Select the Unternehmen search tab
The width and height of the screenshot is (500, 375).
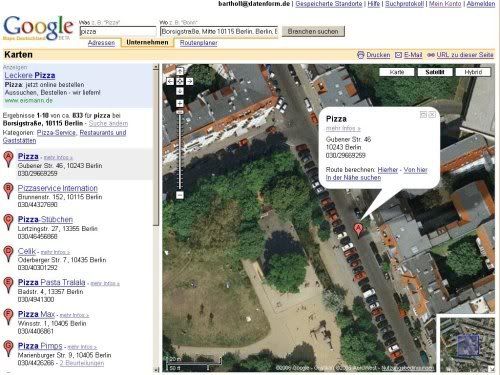(147, 42)
